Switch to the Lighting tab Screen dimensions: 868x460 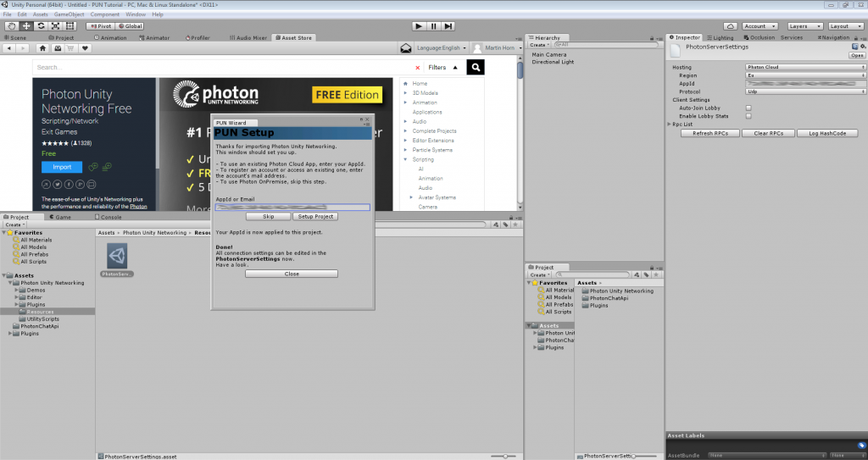click(x=721, y=37)
